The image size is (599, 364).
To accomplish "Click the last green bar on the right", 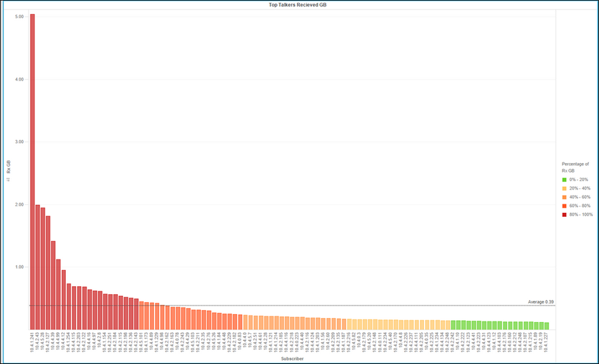I will tap(547, 326).
